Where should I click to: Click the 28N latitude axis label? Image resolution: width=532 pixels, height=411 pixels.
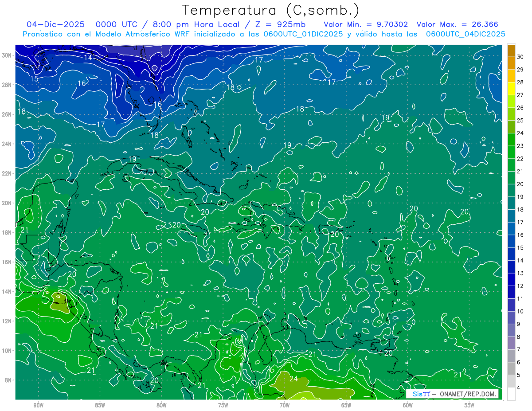coord(8,85)
